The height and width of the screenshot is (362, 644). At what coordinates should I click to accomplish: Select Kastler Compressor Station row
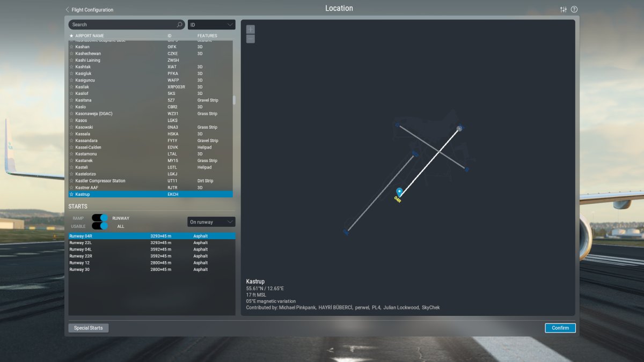(x=150, y=181)
